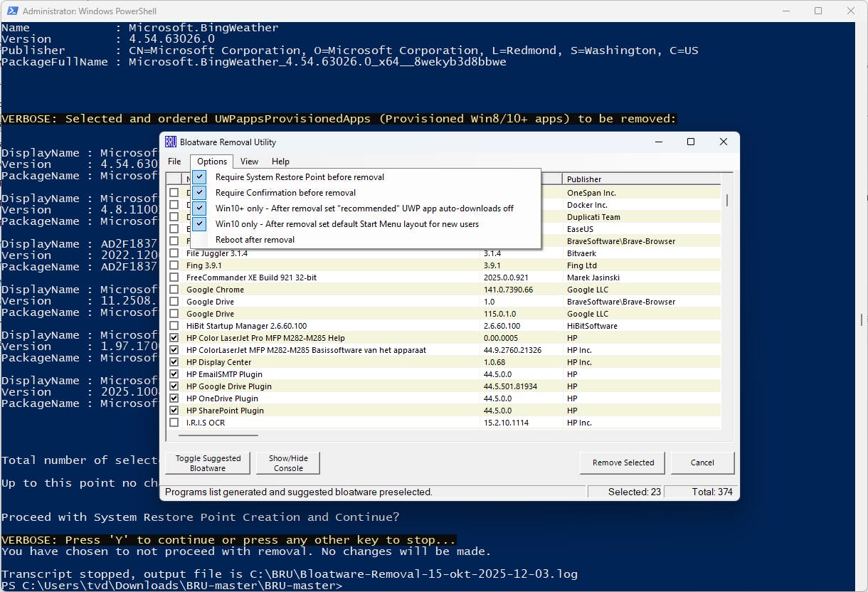Screen dimensions: 868x592
Task: Maximize the PowerShell window
Action: pyautogui.click(x=818, y=11)
